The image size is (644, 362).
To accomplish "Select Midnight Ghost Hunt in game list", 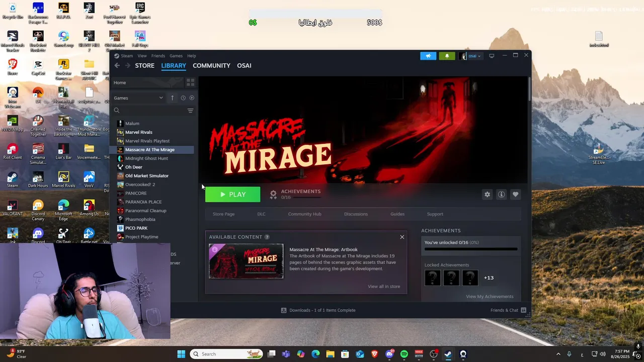I will (146, 158).
